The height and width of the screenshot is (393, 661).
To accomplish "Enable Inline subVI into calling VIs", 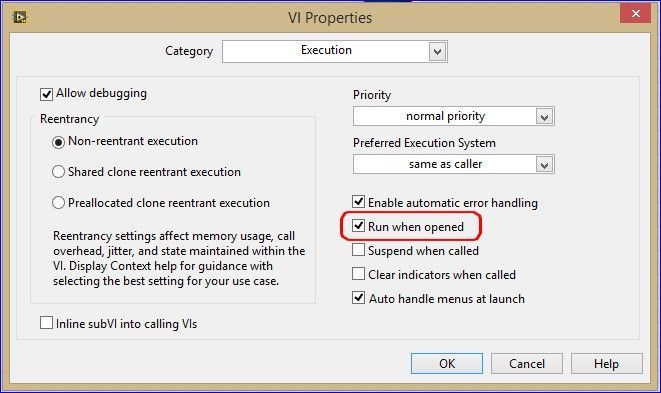I will 46,323.
